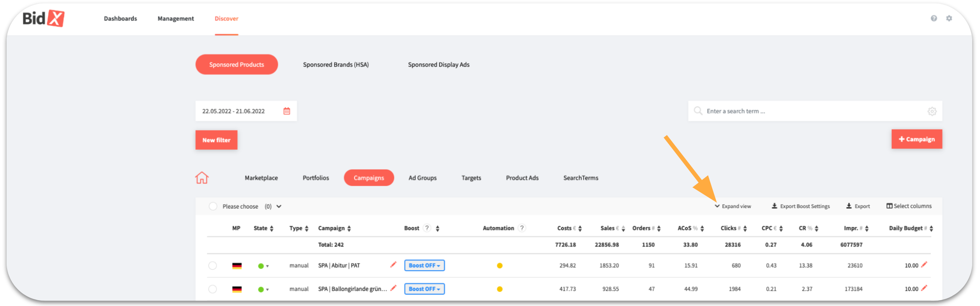Open the settings gear in top bar
Screen dimensions: 980x306
(949, 18)
